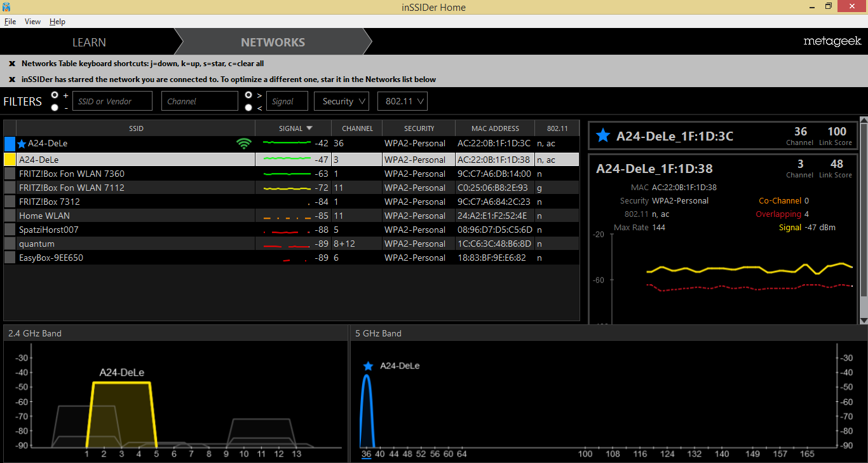Click the Signal filter field
Image resolution: width=868 pixels, height=463 pixels.
(287, 101)
